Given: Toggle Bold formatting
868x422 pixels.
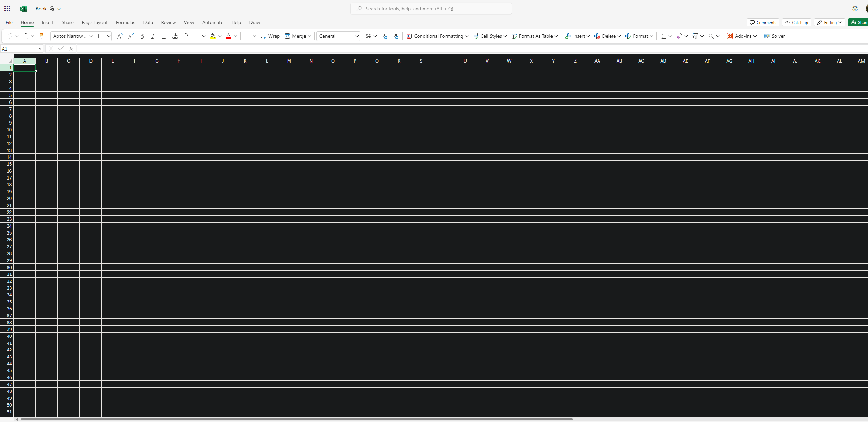Looking at the screenshot, I should 142,36.
